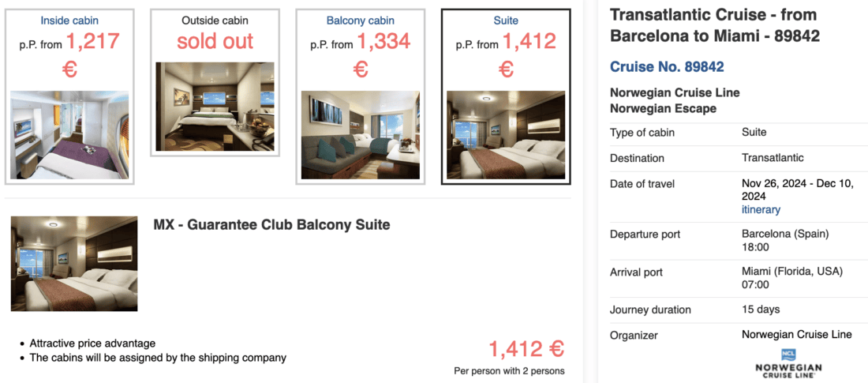Image resolution: width=868 pixels, height=383 pixels.
Task: Select the Balcony cabin tab
Action: click(x=360, y=95)
